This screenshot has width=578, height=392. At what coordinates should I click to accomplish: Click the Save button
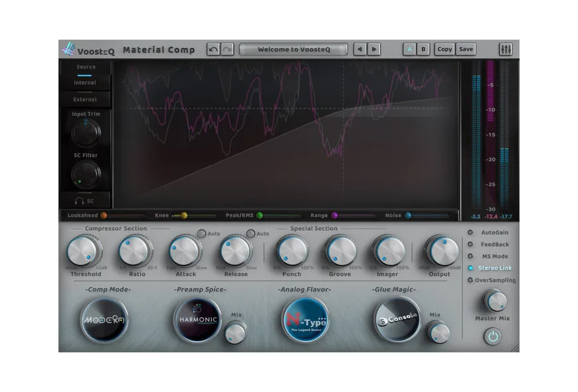coord(466,49)
